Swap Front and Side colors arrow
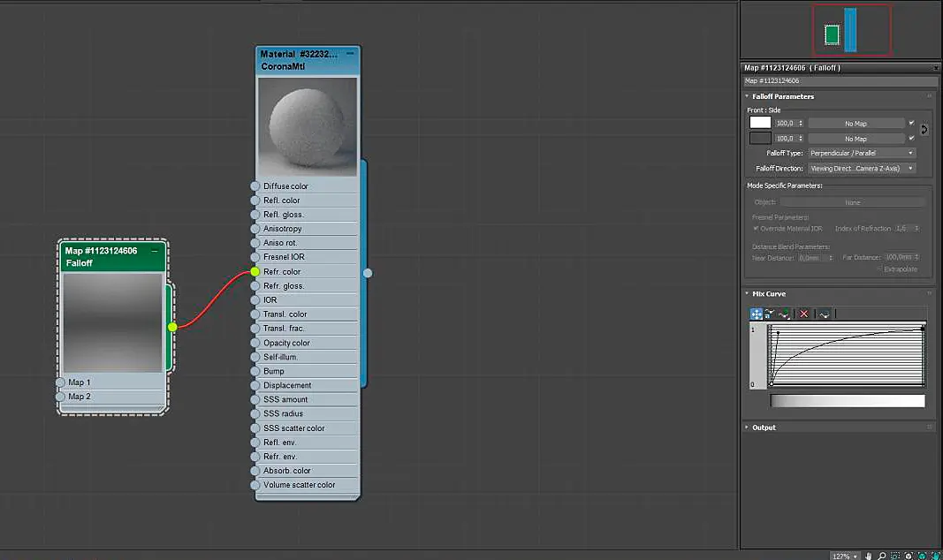The width and height of the screenshot is (943, 560). (924, 130)
